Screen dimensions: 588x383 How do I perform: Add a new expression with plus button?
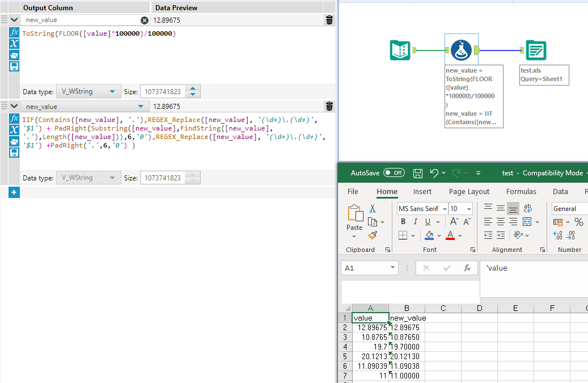pos(14,193)
